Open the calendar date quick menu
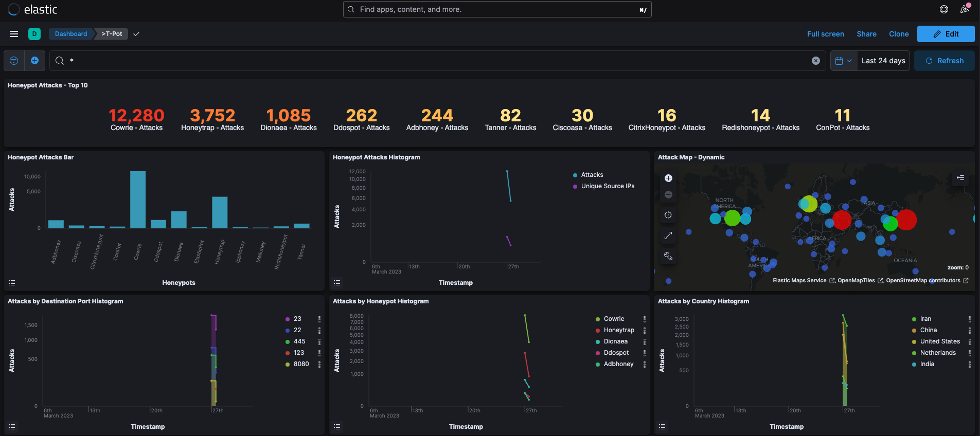The image size is (980, 436). click(x=844, y=61)
